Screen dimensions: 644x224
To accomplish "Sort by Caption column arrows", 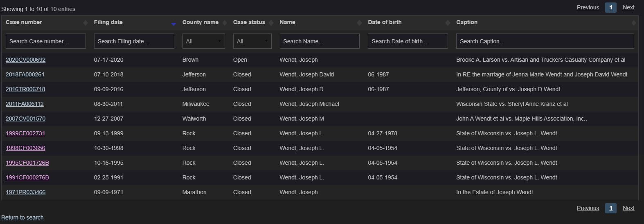I will (x=634, y=22).
